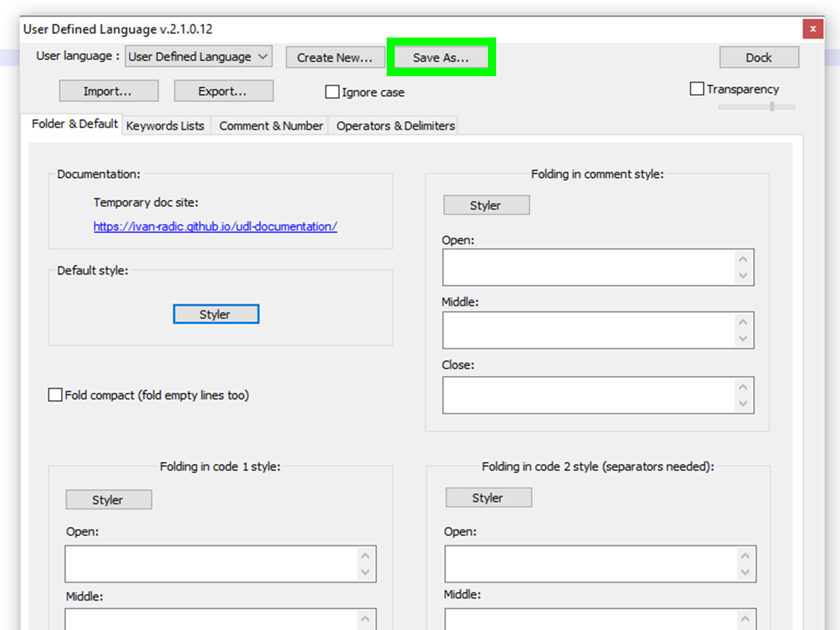This screenshot has height=630, width=840.
Task: Open the User language dropdown
Action: coord(199,57)
